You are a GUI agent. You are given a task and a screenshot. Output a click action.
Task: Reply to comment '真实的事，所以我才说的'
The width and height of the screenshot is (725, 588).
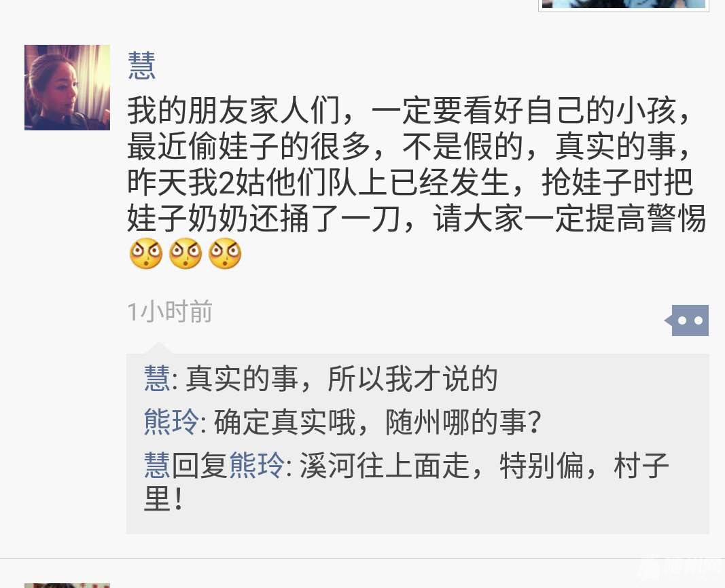click(x=341, y=378)
